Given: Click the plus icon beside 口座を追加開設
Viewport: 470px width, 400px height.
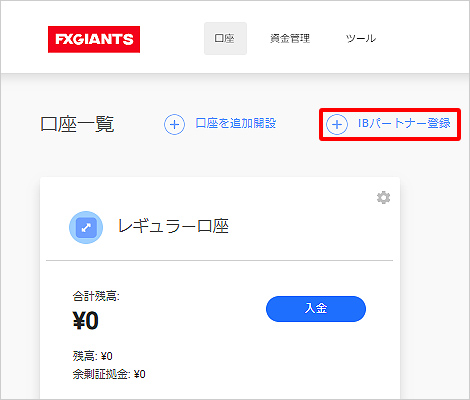Looking at the screenshot, I should (x=174, y=124).
